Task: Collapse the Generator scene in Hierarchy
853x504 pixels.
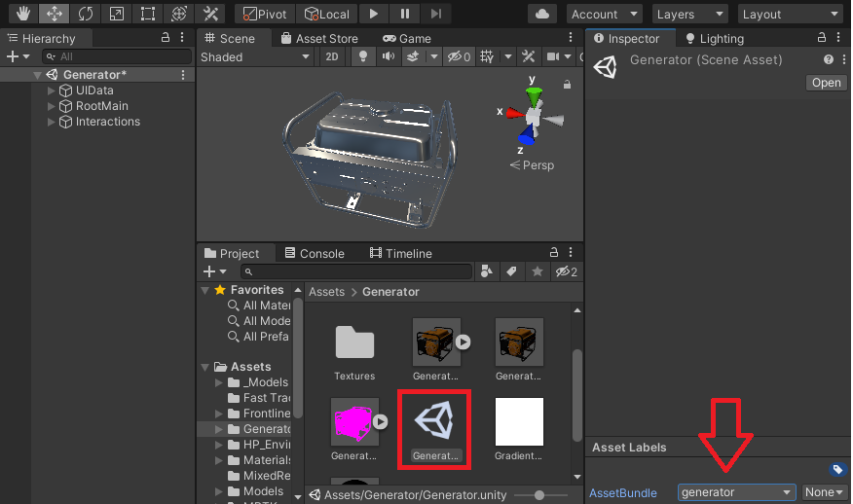Action: pos(37,75)
